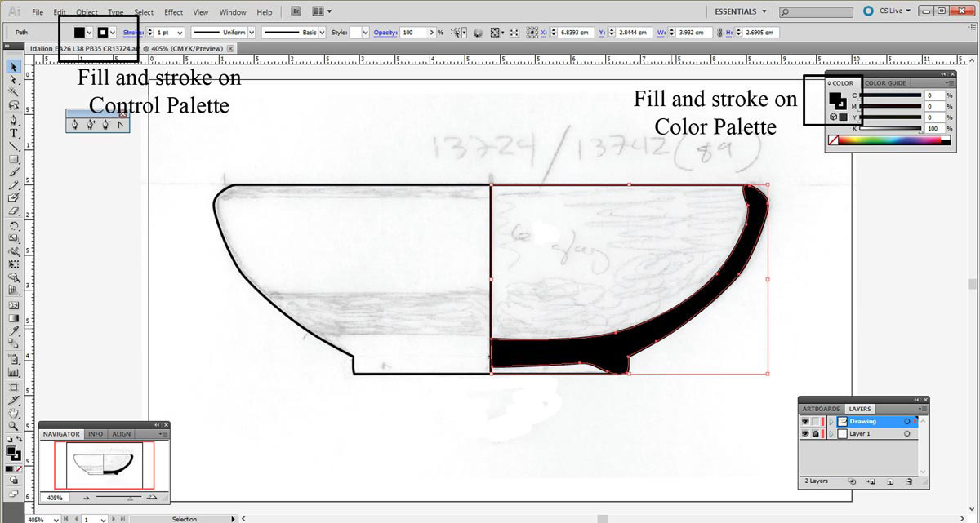Screen dimensions: 980x523
Task: Create a new layer in the Layers panel
Action: [890, 481]
